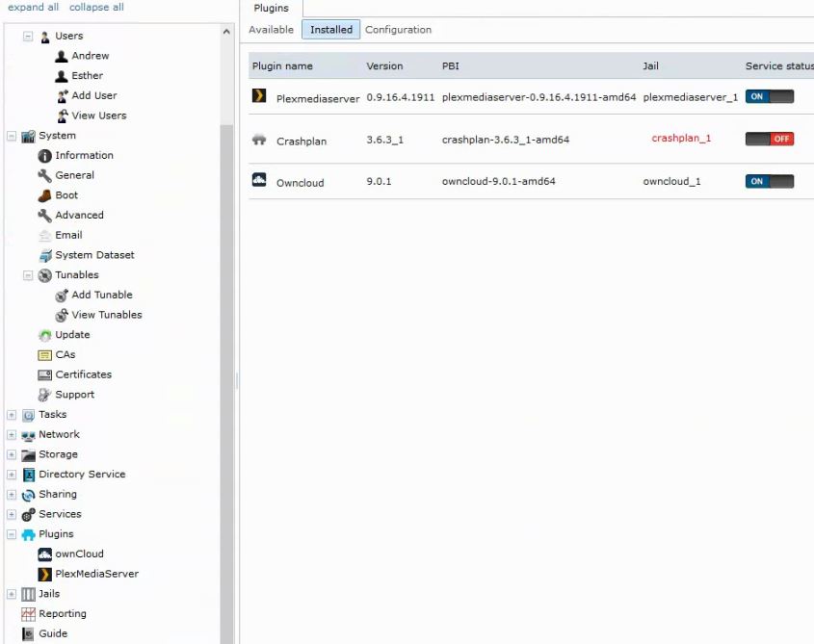Click the sidebar scrollbar up arrow
Viewport: 814px width, 644px height.
pyautogui.click(x=226, y=32)
